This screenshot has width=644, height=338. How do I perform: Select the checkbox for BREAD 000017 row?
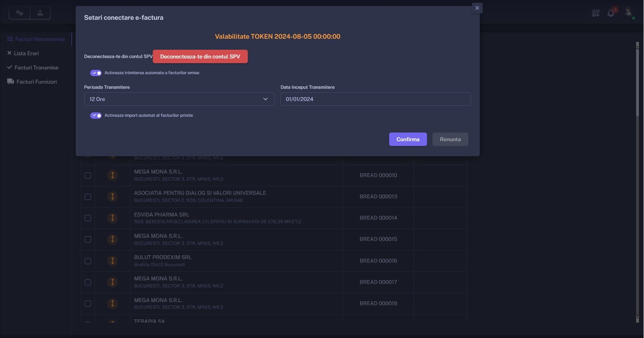(x=88, y=282)
